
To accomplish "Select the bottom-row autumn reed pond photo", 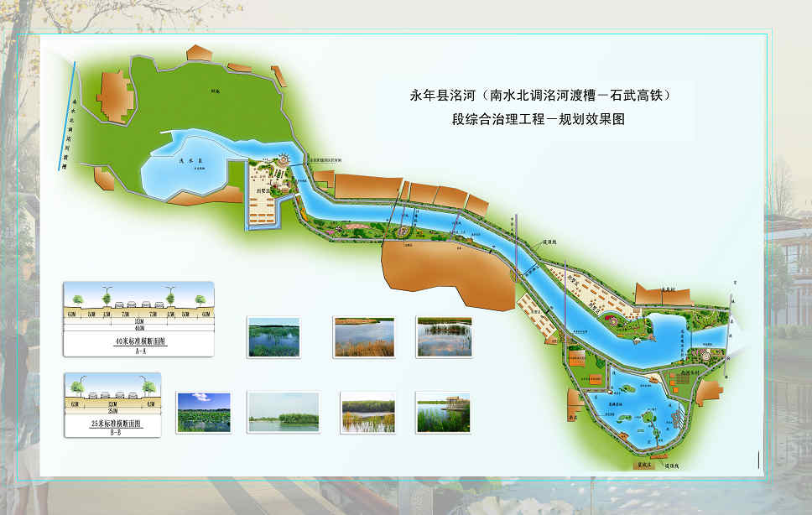I will (x=367, y=413).
